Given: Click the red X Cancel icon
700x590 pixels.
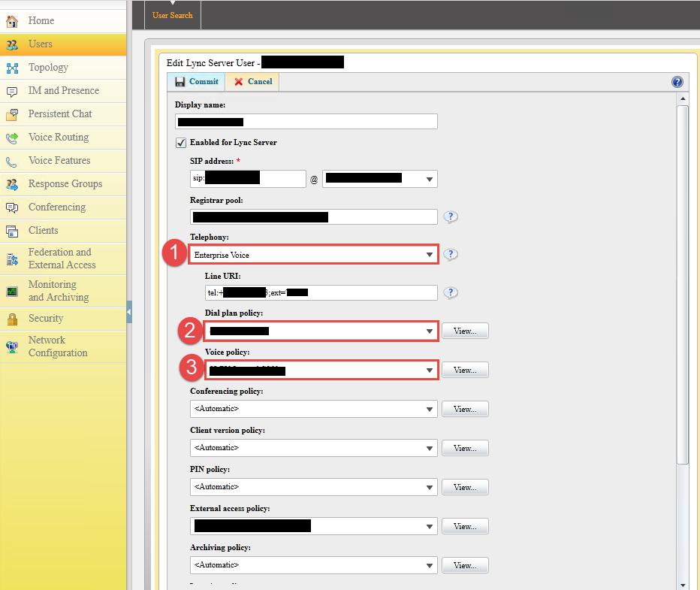Looking at the screenshot, I should 239,82.
